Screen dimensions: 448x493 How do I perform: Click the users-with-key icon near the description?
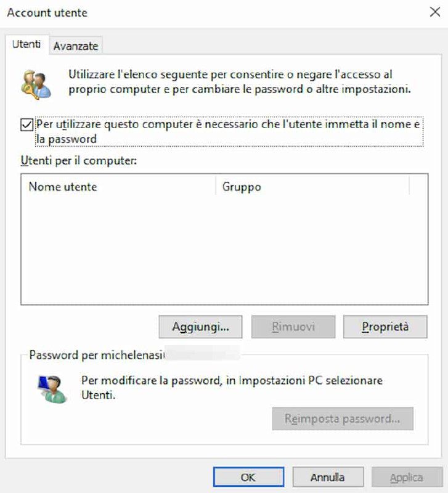36,84
